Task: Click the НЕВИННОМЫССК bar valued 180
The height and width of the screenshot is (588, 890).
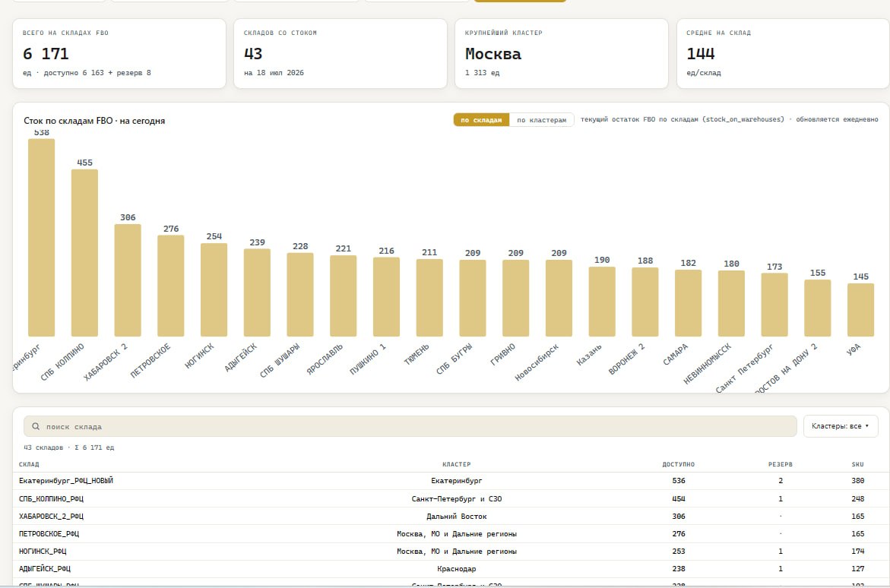Action: pos(732,304)
